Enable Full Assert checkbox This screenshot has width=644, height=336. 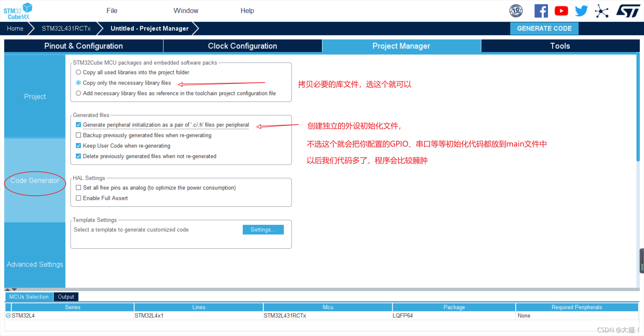point(78,198)
